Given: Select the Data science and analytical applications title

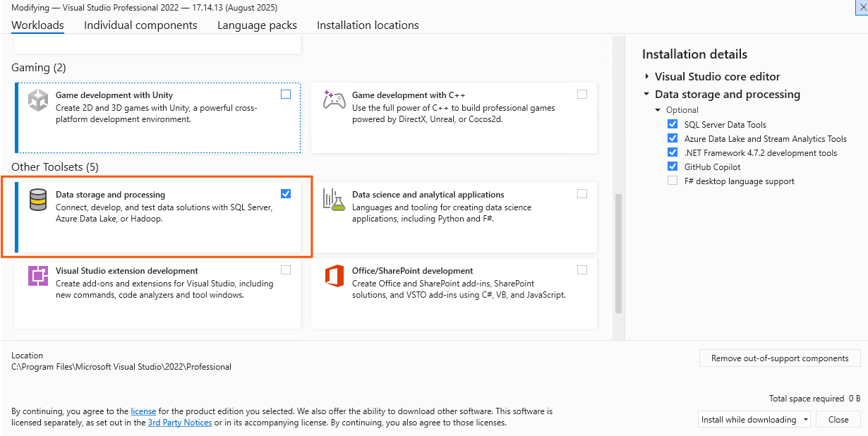Looking at the screenshot, I should click(x=428, y=195).
